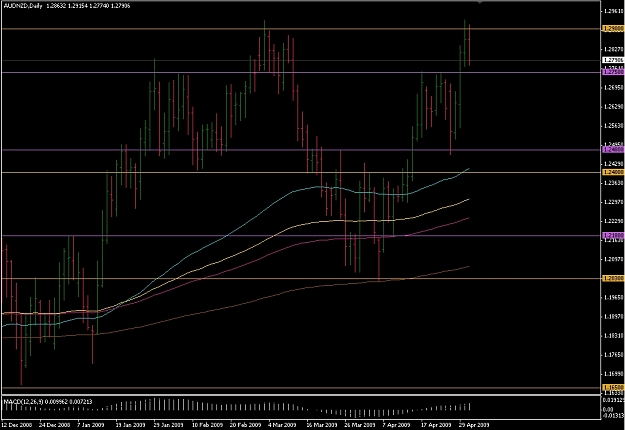Click the 1.26950 price scale label
Viewport: 625px width, 430px height.
click(614, 87)
